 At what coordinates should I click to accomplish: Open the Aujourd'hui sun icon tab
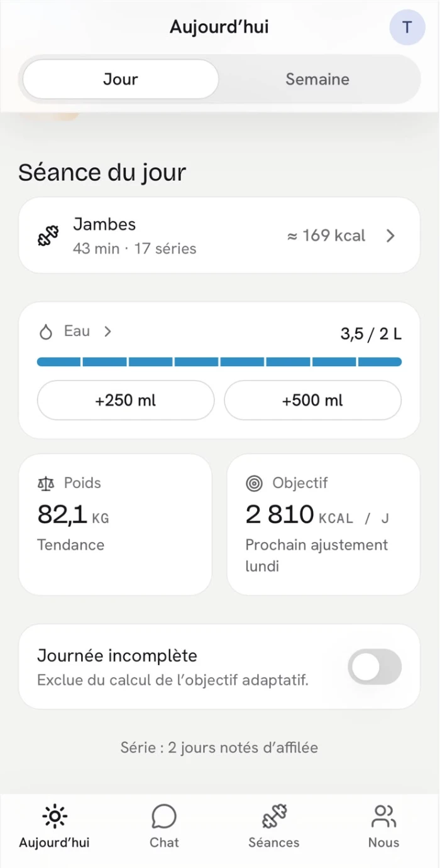click(x=55, y=816)
